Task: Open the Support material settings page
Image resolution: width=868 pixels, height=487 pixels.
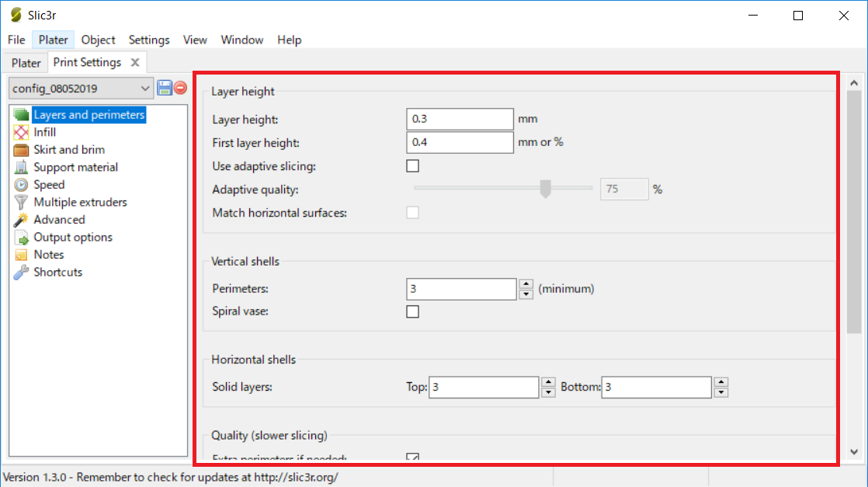Action: [75, 167]
